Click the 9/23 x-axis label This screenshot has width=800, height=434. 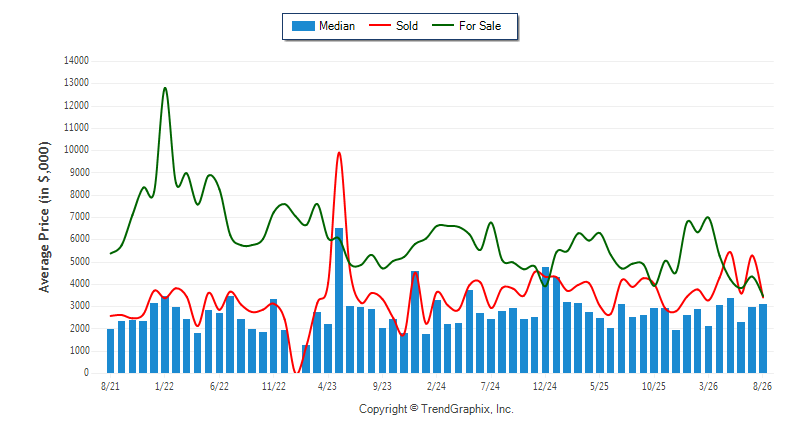pos(382,387)
